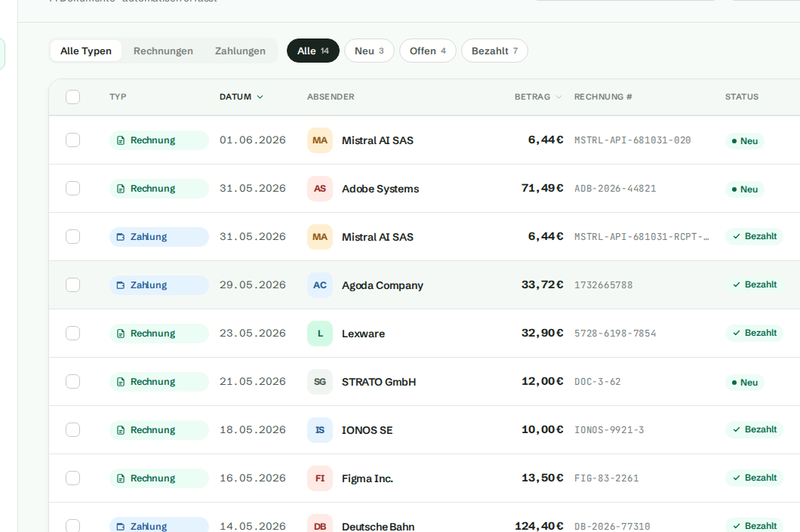Sort by the BETRAG column chevron
800x532 pixels.
point(558,97)
